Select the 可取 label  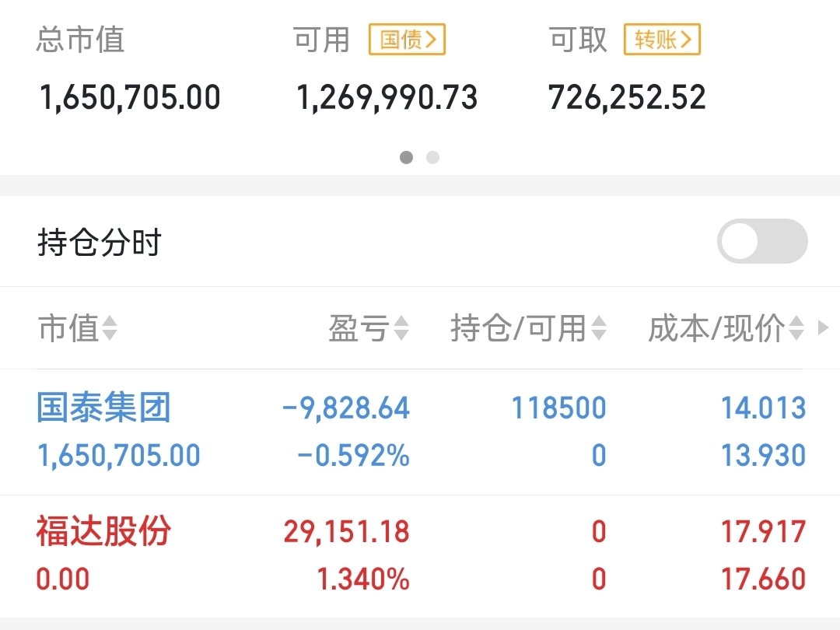point(578,40)
